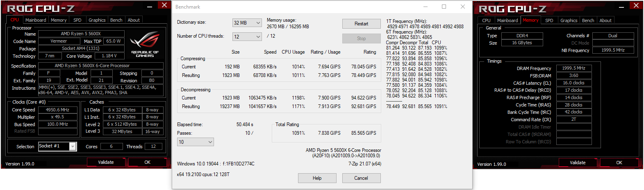This screenshot has width=644, height=190.
Task: Click the NB Frequency value 1999.5 MHz
Action: pos(613,50)
